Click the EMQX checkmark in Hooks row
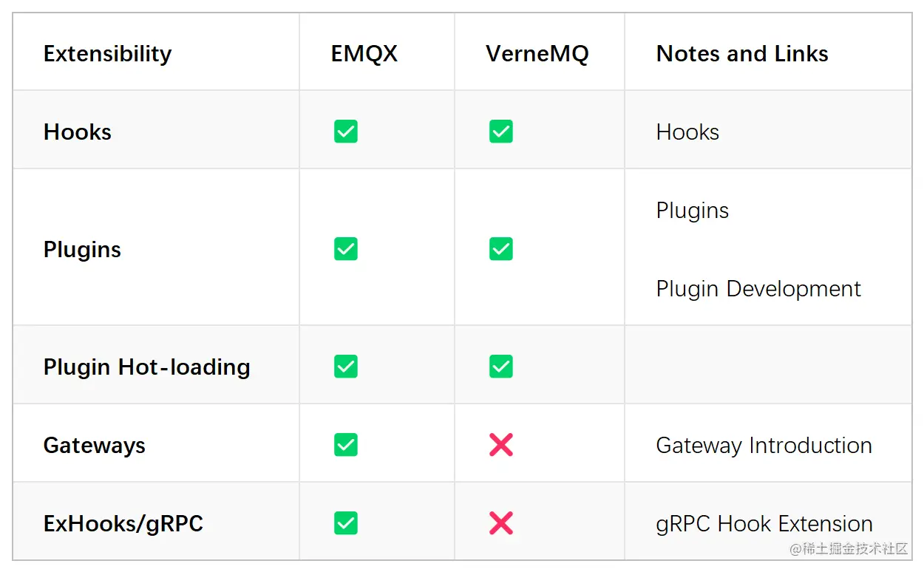924x572 pixels. click(x=346, y=132)
